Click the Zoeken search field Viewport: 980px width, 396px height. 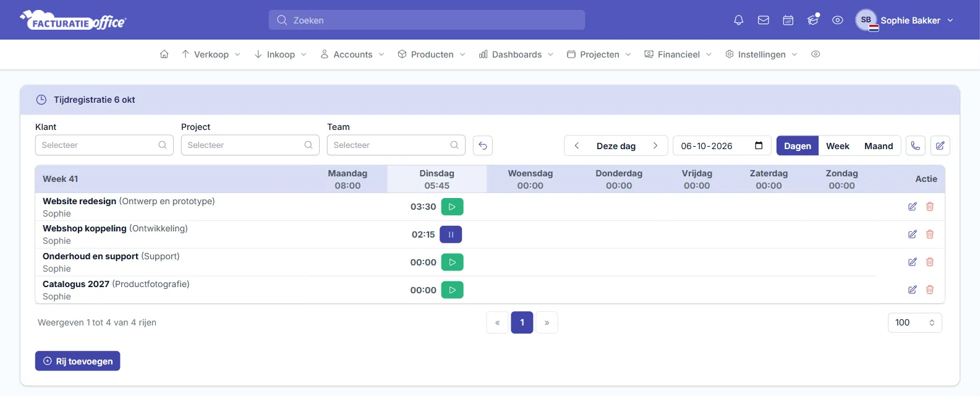coord(427,20)
